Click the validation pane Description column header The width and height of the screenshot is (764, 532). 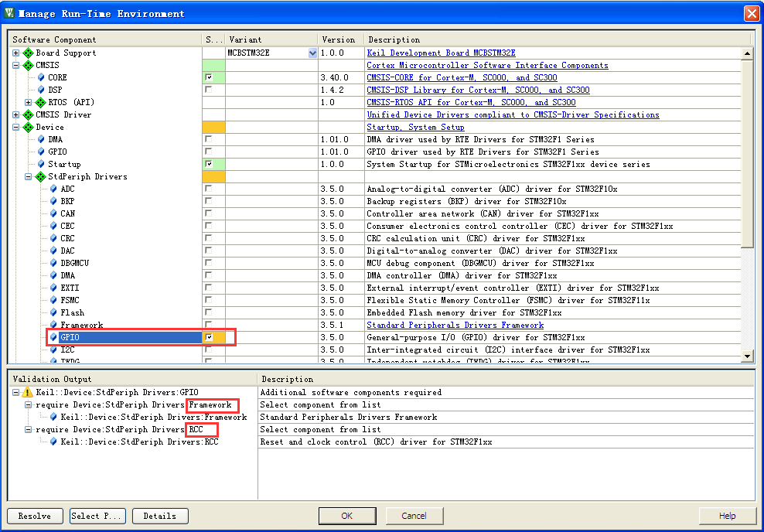coord(506,379)
